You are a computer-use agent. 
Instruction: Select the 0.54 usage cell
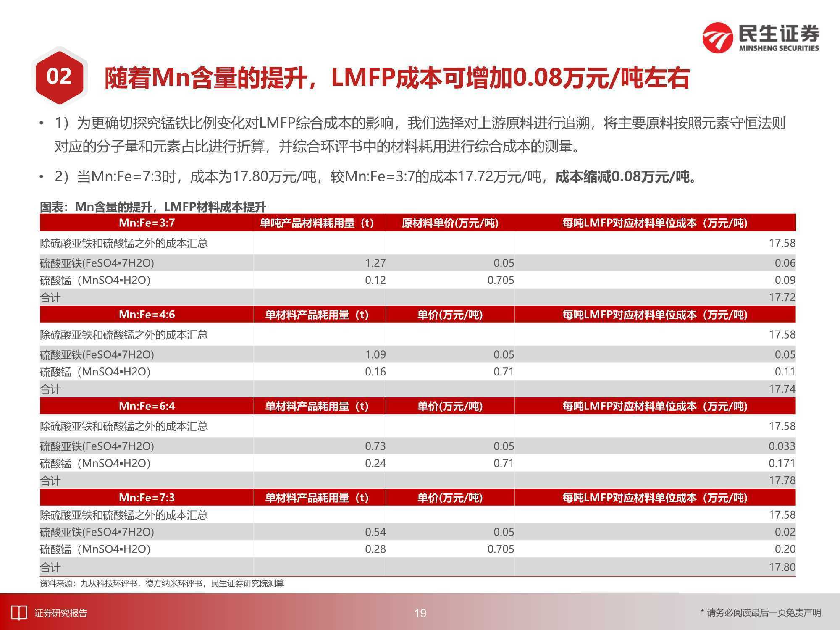[x=320, y=532]
